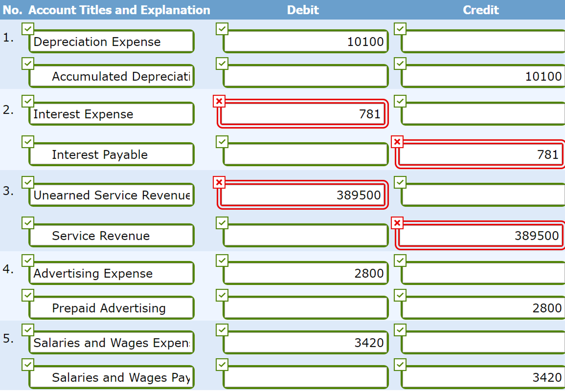The width and height of the screenshot is (565, 392).
Task: Click the green check icon beside Salaries and Wages Payable
Action: coord(28,365)
